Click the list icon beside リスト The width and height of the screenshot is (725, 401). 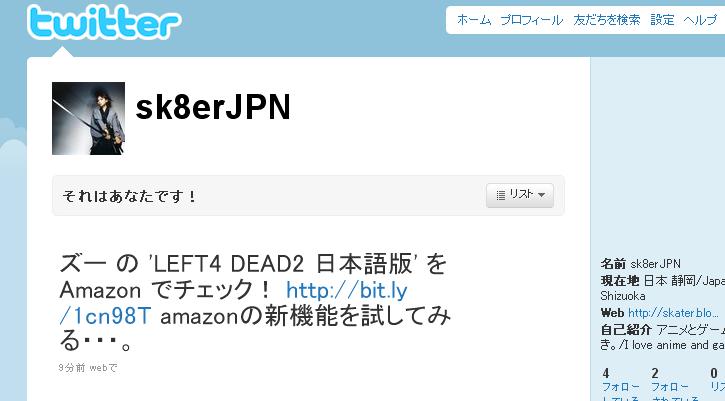(x=500, y=195)
